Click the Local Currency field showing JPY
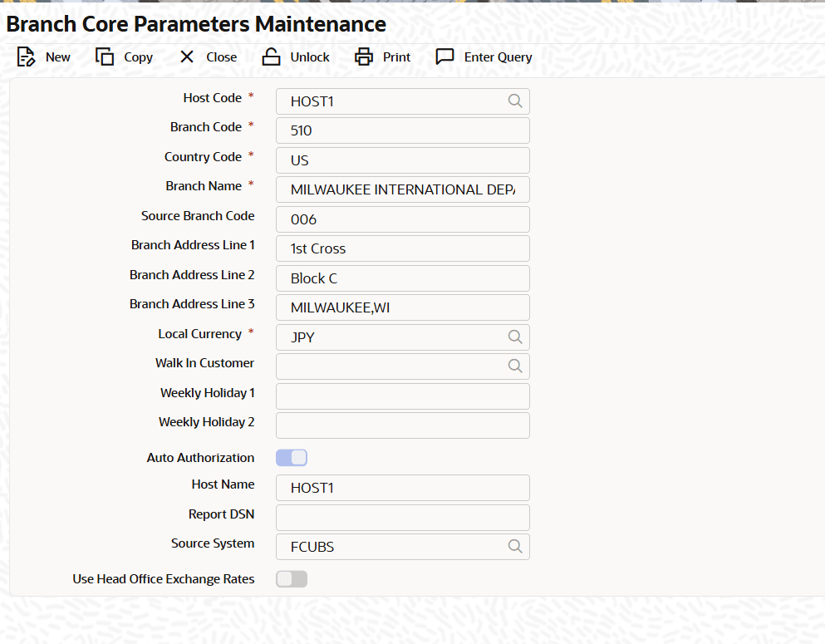 click(x=402, y=337)
